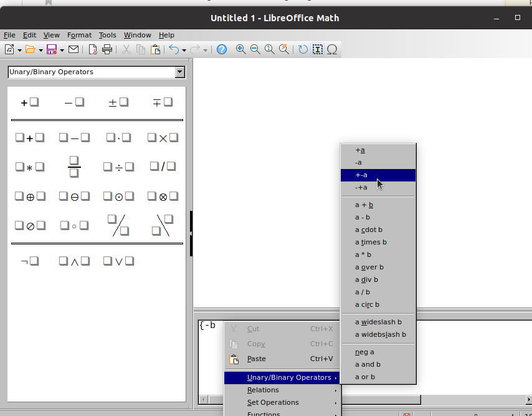Open the Unary/Binary Operators category dropdown
The height and width of the screenshot is (416, 532).
click(x=181, y=72)
